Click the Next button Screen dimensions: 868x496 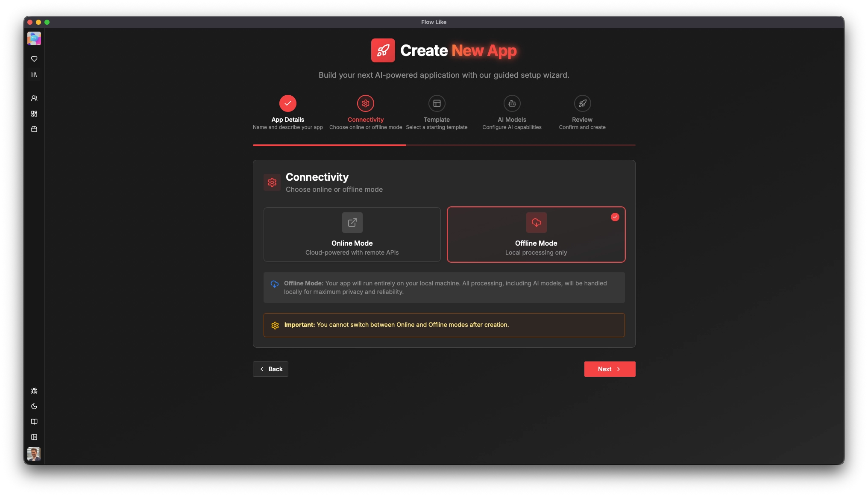609,369
